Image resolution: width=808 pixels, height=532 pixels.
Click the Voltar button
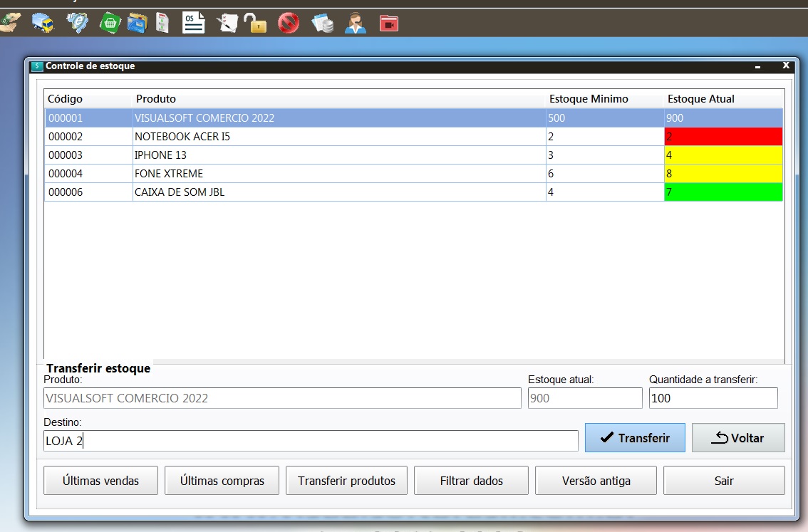click(738, 438)
